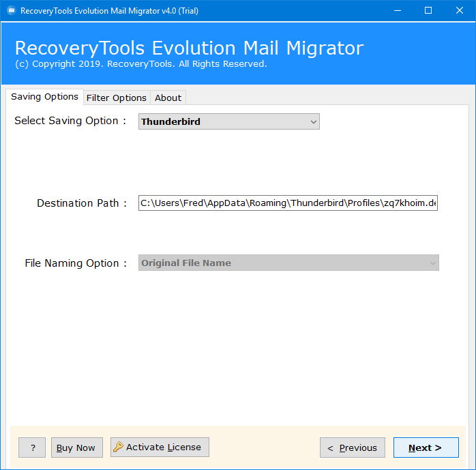Maximize the Mail Migrator window
Screen dimensions: 476x470
428,11
